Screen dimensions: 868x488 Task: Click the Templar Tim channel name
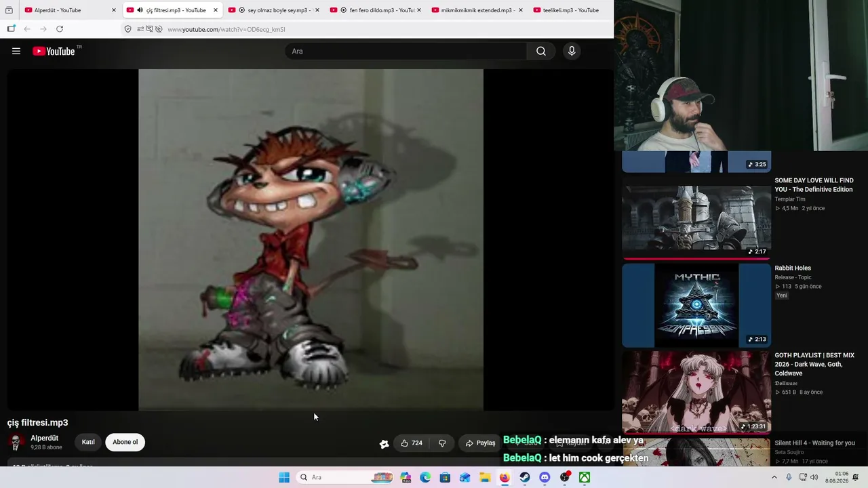pyautogui.click(x=790, y=199)
